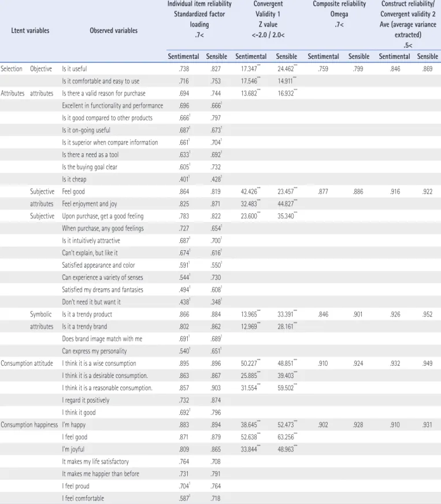441x504 pixels.
Task: Click AVE value .846 in 'Is it useful' row
Action: pos(395,69)
